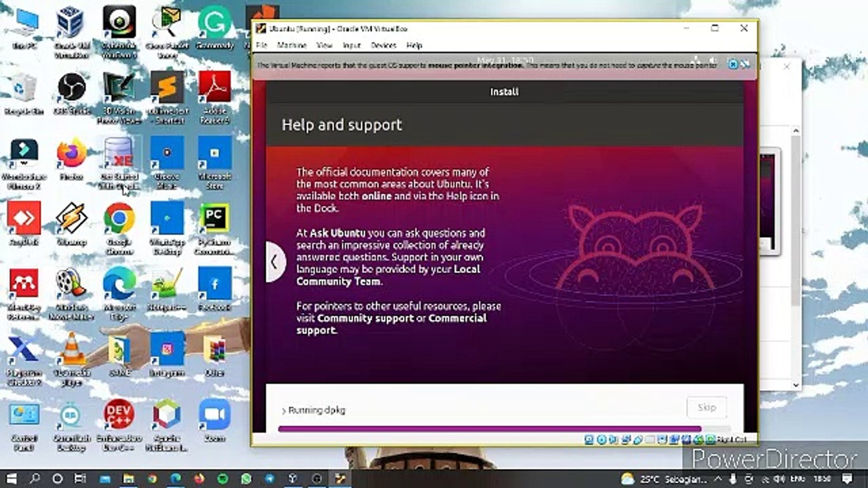Click the network adapter icon in VirtualBox status bar
Viewport: 868px width, 488px height.
tap(625, 439)
